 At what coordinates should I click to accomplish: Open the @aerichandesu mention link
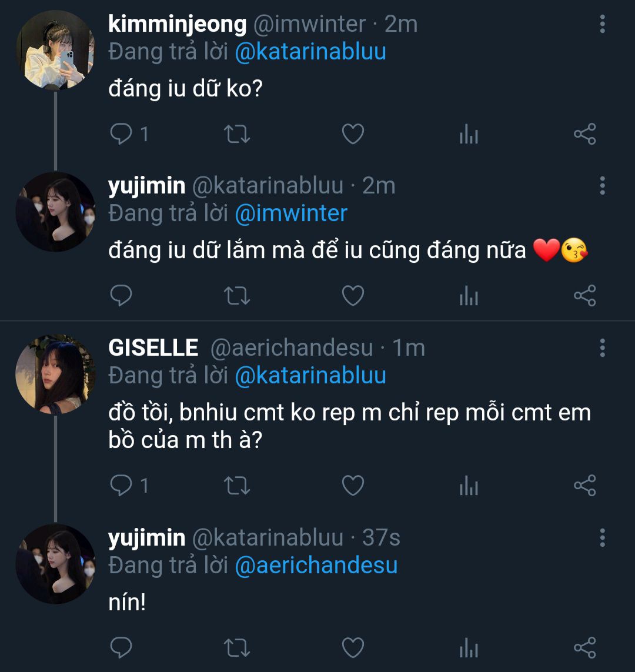[x=316, y=565]
